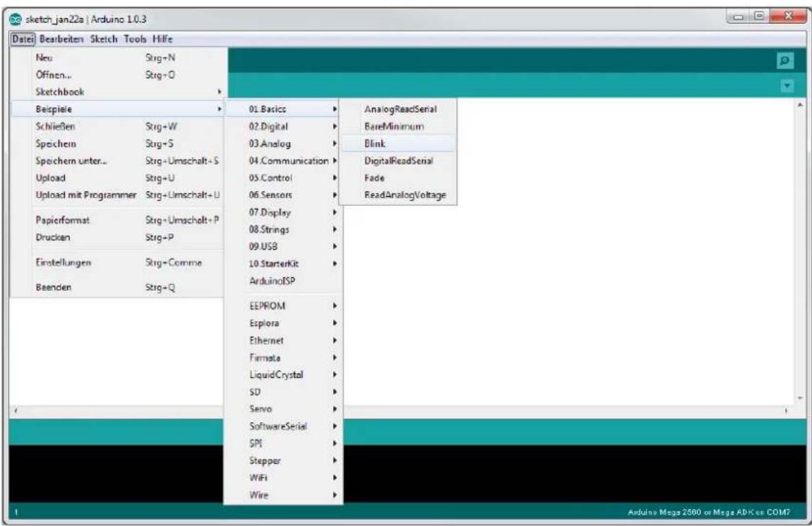
Task: Expand the LiquidCrystal library examples
Action: (x=283, y=374)
